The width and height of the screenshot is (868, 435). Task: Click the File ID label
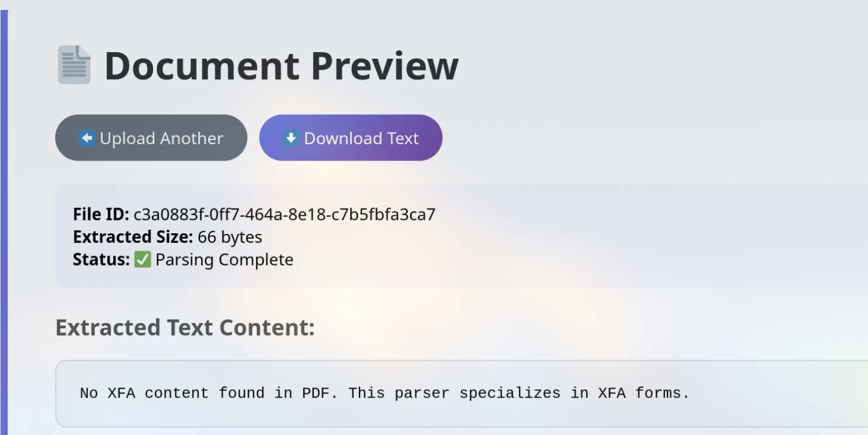pyautogui.click(x=101, y=215)
